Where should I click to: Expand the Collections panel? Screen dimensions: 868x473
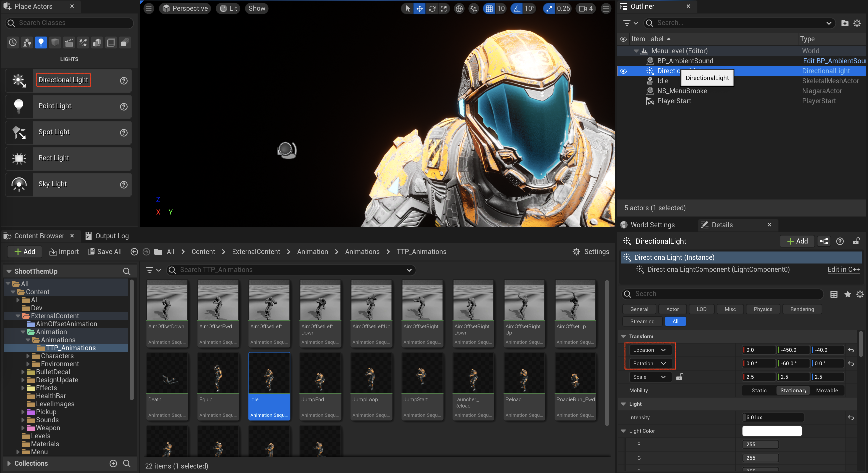coord(9,463)
